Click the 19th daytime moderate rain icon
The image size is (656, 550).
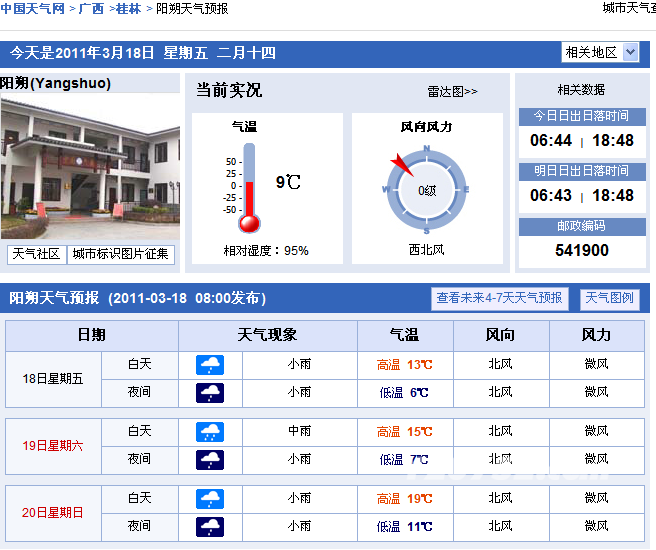click(x=210, y=432)
